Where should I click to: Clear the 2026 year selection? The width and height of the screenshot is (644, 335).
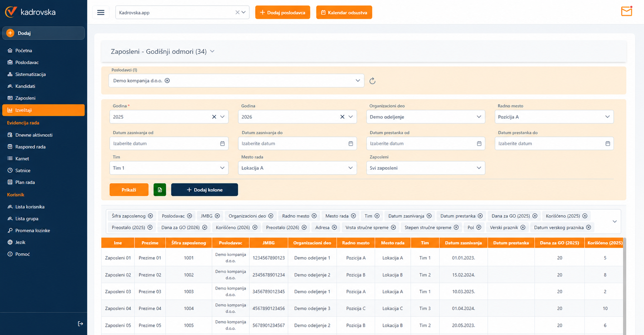(342, 117)
